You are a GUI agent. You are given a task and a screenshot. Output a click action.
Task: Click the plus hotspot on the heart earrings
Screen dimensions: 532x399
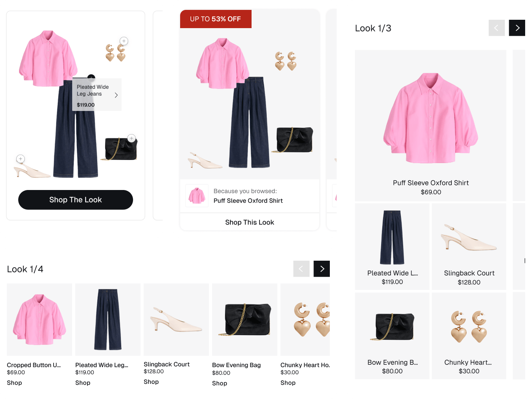click(x=124, y=41)
